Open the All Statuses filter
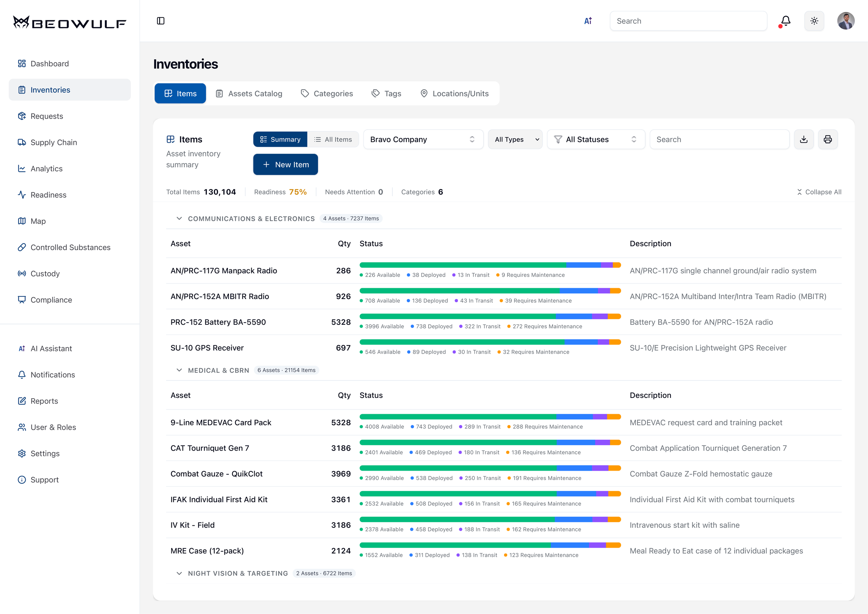 tap(595, 139)
